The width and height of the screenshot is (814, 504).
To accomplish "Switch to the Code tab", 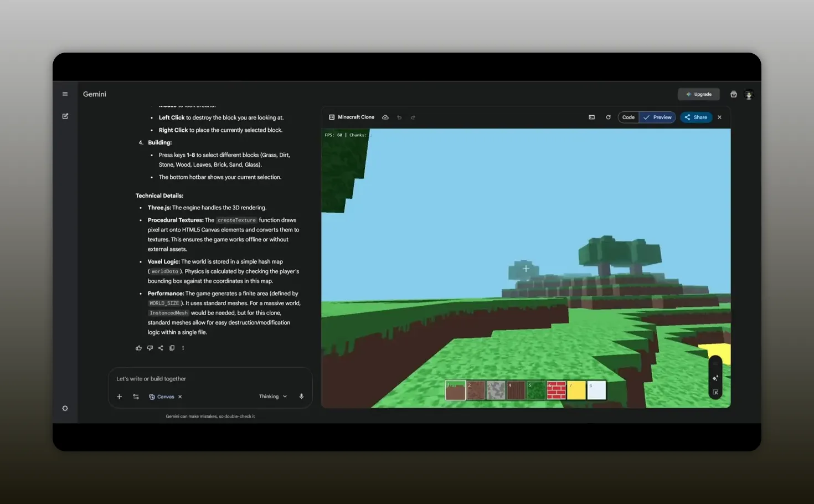I will pyautogui.click(x=628, y=117).
